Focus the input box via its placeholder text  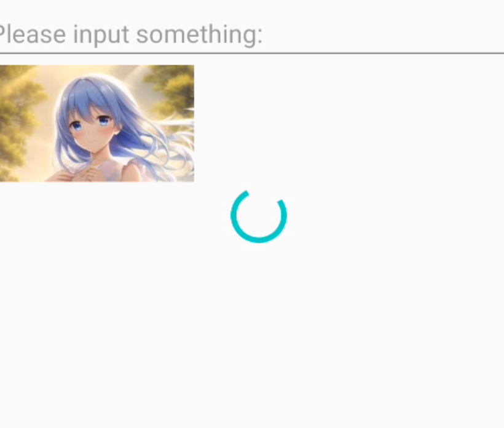(130, 34)
